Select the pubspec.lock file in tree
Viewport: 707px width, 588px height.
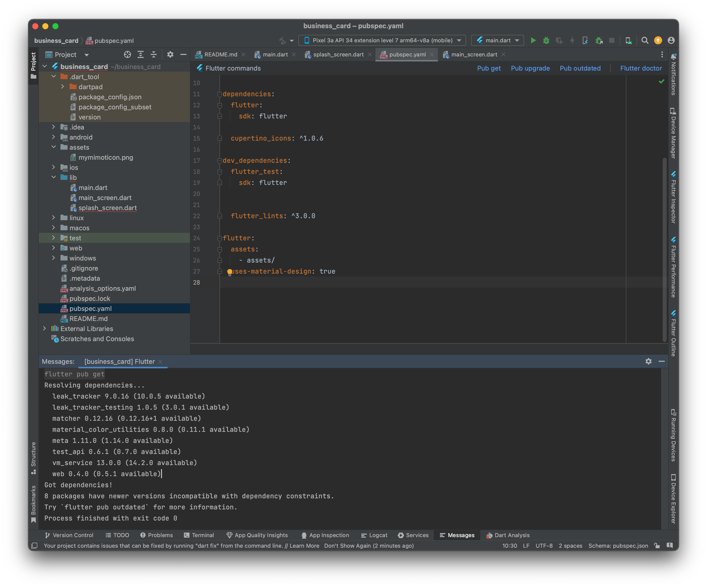[x=89, y=299]
